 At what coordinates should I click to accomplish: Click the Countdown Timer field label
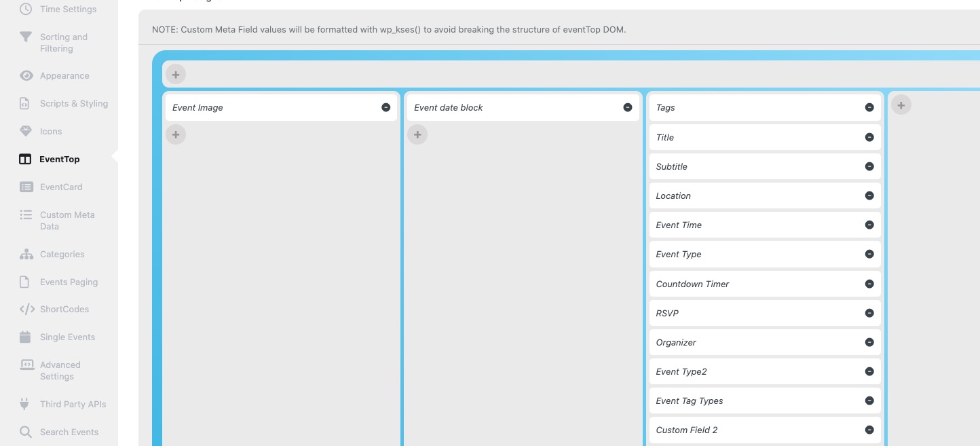pyautogui.click(x=692, y=284)
